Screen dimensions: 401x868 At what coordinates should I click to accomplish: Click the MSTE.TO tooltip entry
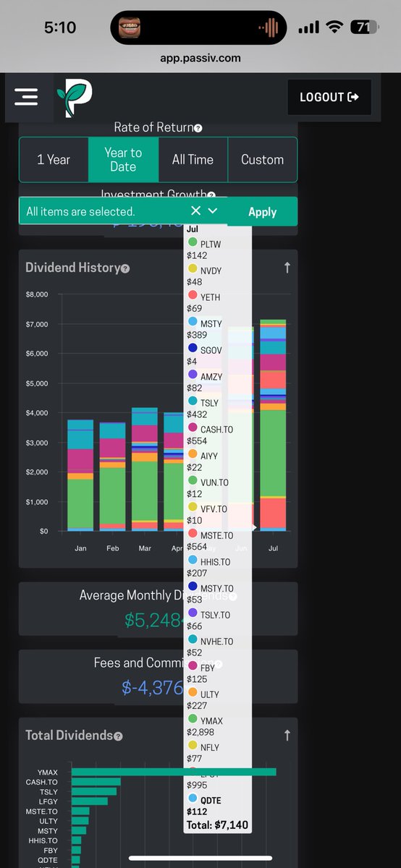[211, 541]
